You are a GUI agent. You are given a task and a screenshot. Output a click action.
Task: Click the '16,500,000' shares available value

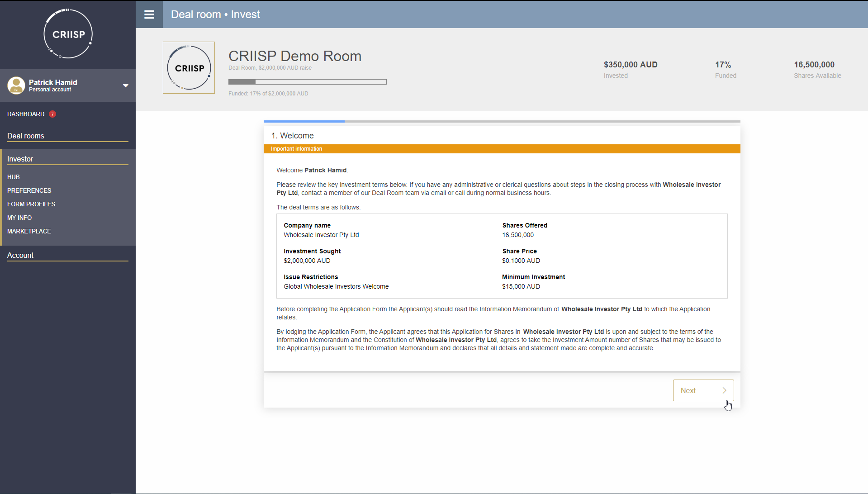[x=814, y=65]
